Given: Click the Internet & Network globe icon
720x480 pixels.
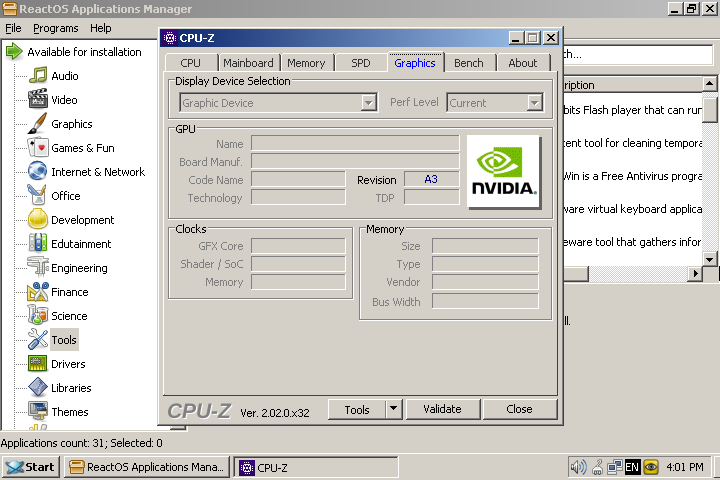Looking at the screenshot, I should pos(38,171).
